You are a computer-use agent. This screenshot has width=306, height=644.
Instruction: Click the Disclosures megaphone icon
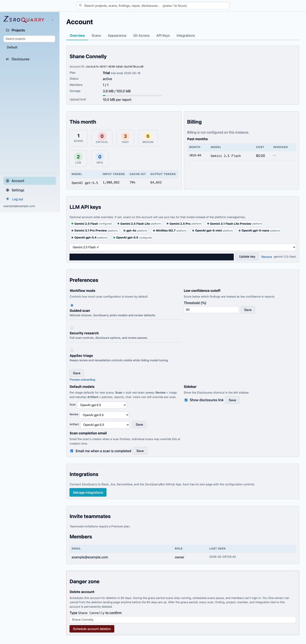7,59
